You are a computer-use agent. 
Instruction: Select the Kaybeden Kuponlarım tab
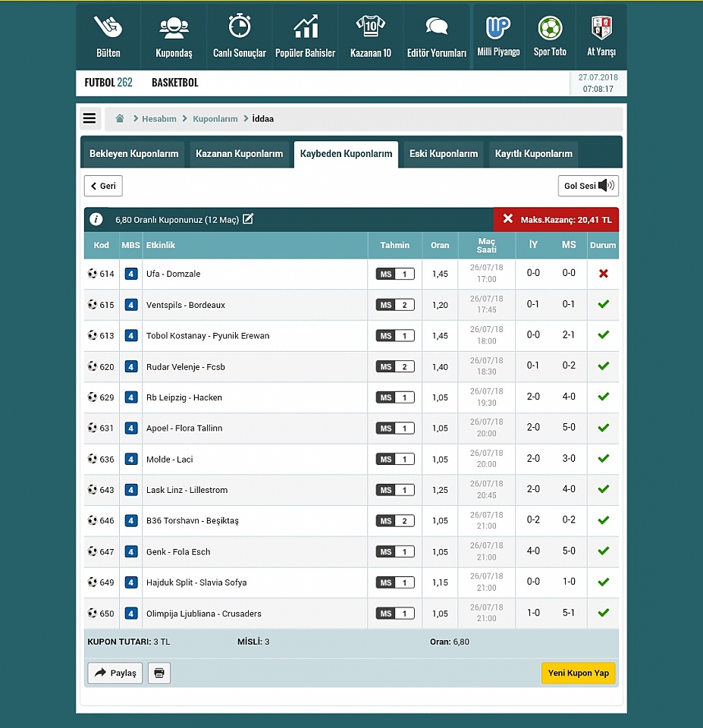pyautogui.click(x=346, y=154)
